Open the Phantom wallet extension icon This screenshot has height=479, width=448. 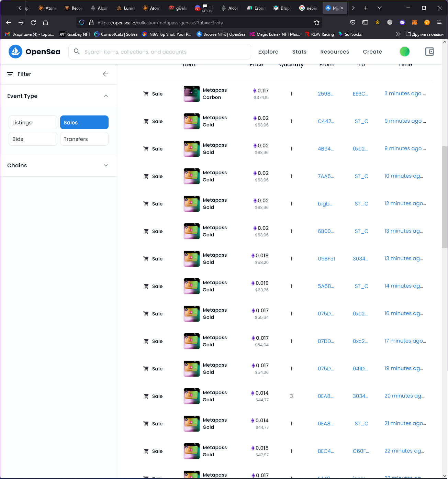pyautogui.click(x=402, y=23)
